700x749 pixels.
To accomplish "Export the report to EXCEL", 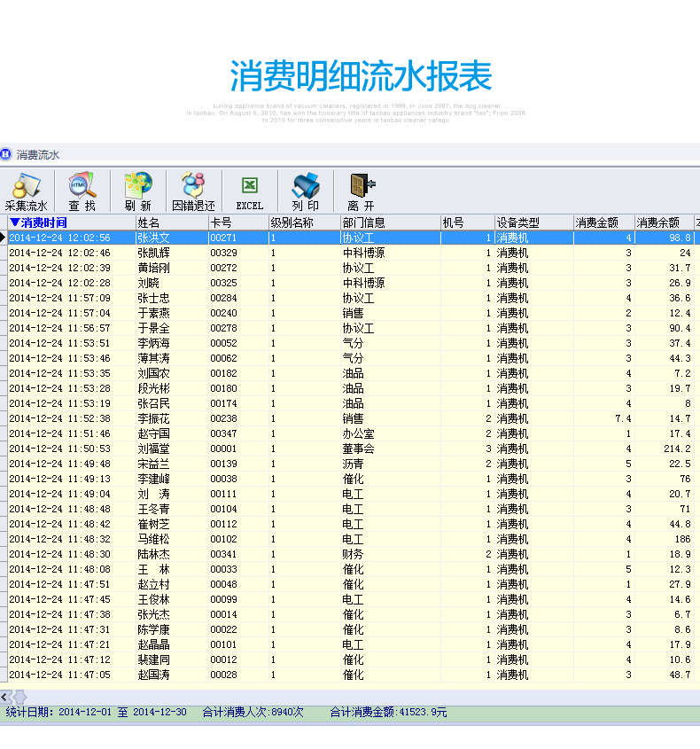I will point(249,190).
